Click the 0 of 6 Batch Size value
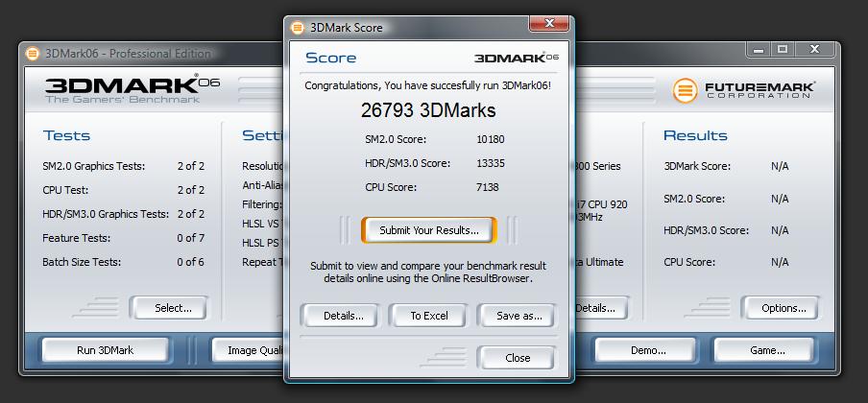Image resolution: width=868 pixels, height=403 pixels. 191,262
